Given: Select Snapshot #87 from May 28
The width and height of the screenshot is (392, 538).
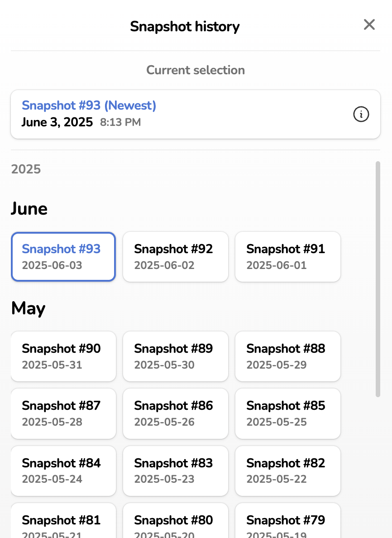Looking at the screenshot, I should (63, 413).
